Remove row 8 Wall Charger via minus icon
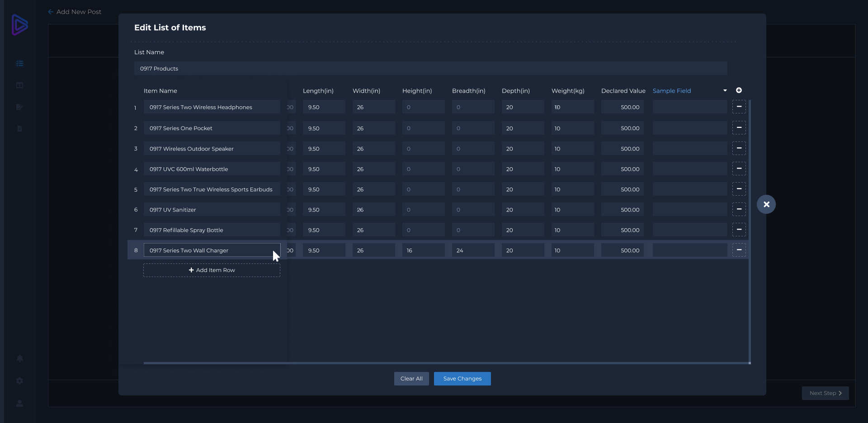The height and width of the screenshot is (423, 868). point(739,250)
